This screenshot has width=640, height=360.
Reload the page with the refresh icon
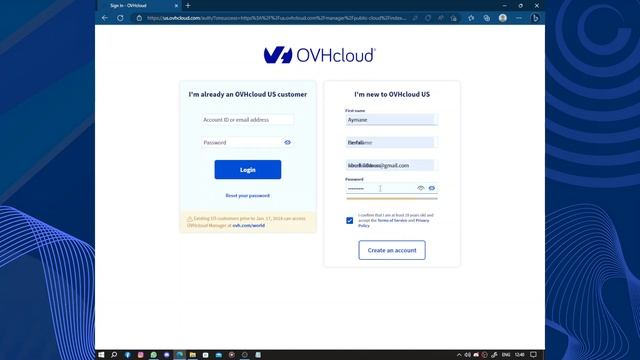click(120, 18)
